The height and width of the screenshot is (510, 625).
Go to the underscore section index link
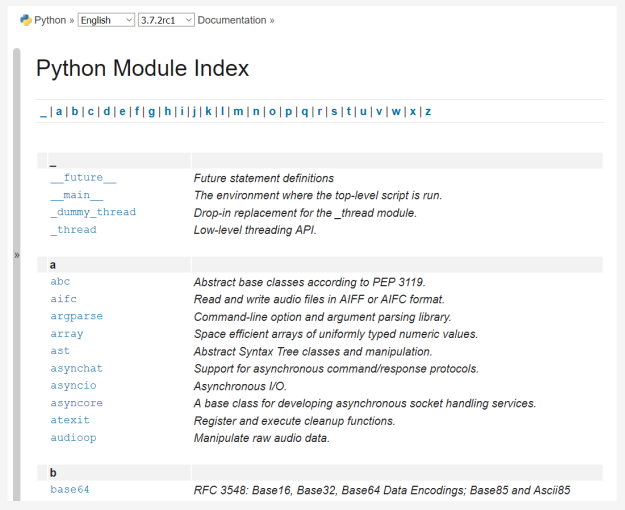(43, 111)
